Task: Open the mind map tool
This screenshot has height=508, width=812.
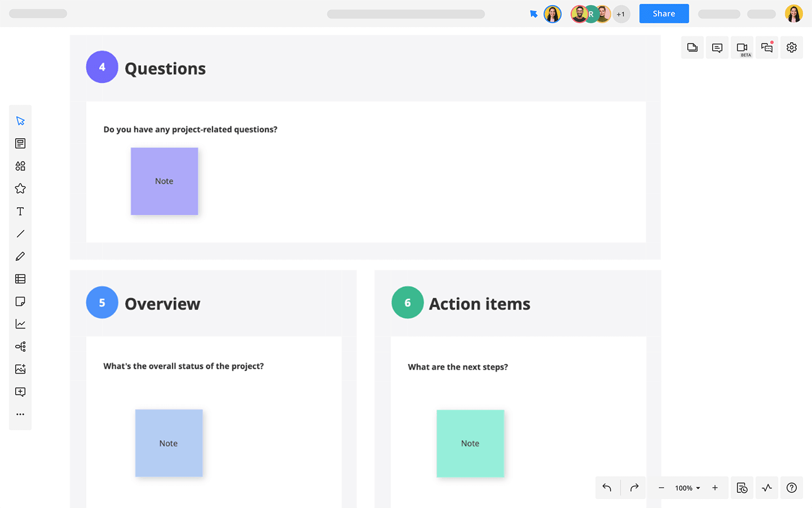Action: (20, 347)
